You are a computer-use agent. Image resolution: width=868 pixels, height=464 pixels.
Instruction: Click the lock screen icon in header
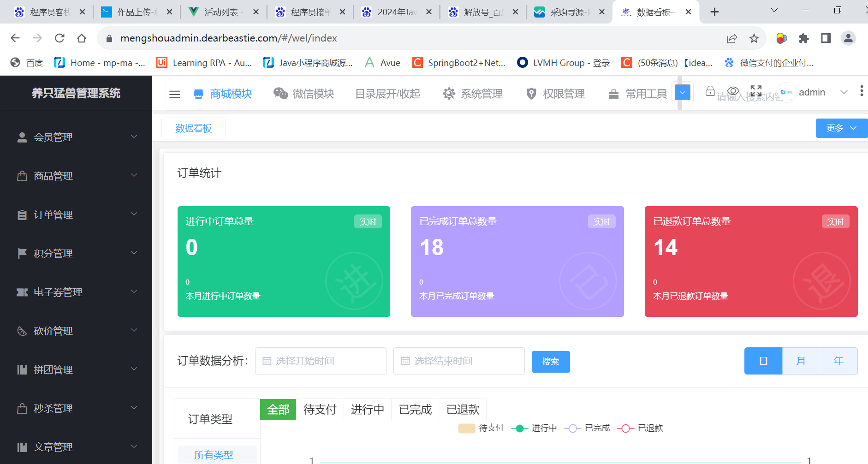[710, 91]
